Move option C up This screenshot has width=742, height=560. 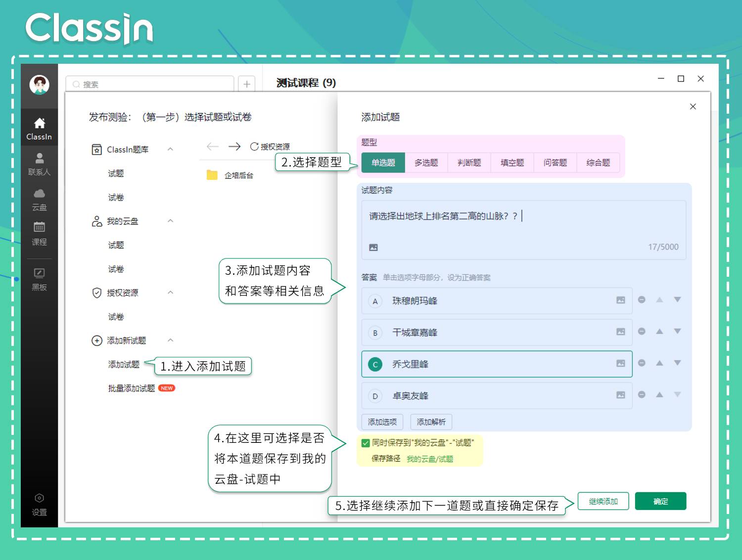[x=659, y=363]
